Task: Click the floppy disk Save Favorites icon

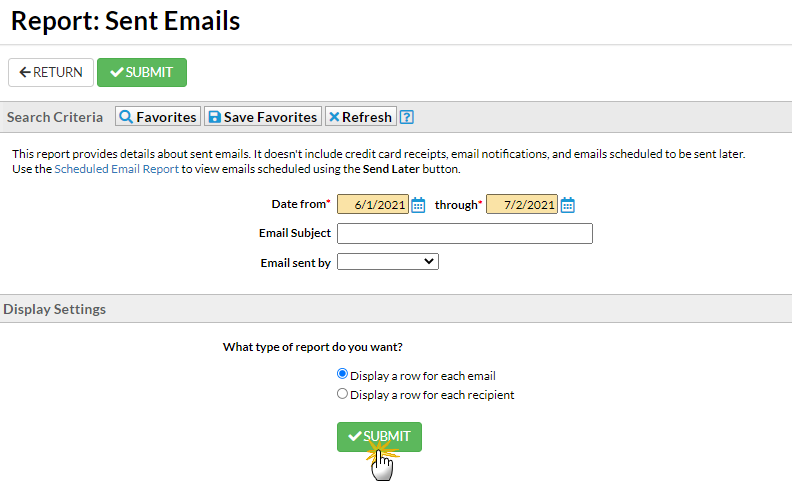Action: point(215,117)
